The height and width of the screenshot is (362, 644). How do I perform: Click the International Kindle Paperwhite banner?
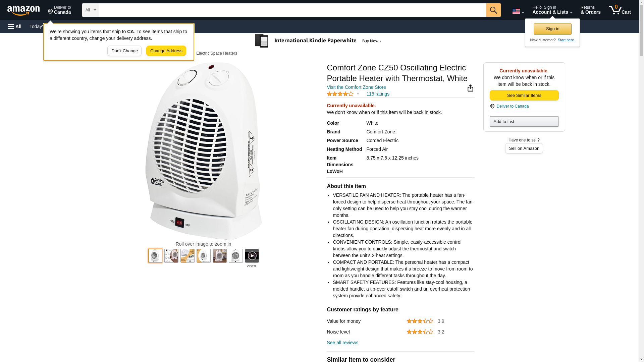click(319, 41)
